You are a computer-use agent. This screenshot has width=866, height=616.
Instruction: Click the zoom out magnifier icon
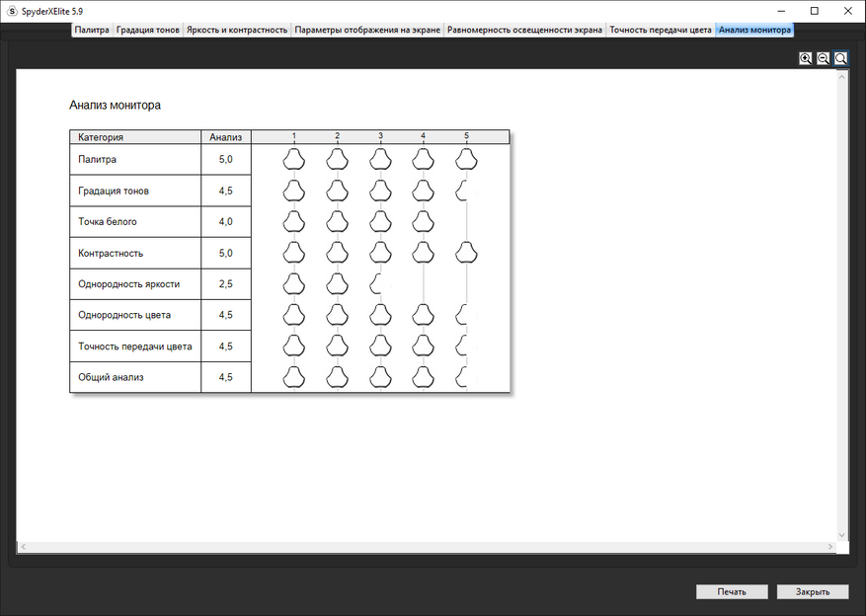[823, 58]
